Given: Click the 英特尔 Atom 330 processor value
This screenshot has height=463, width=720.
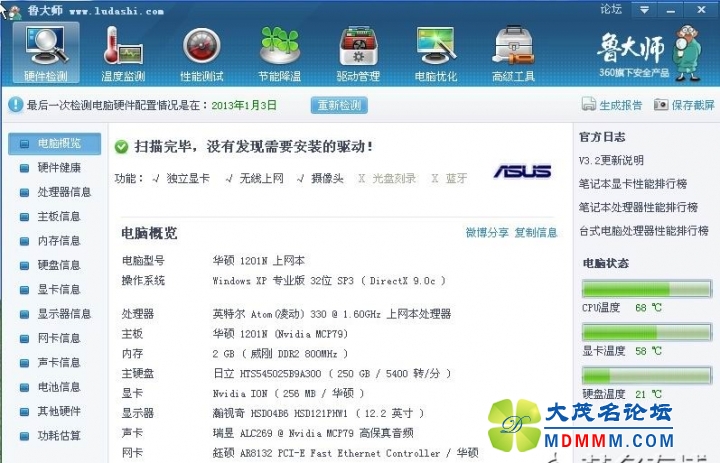Looking at the screenshot, I should pos(332,314).
